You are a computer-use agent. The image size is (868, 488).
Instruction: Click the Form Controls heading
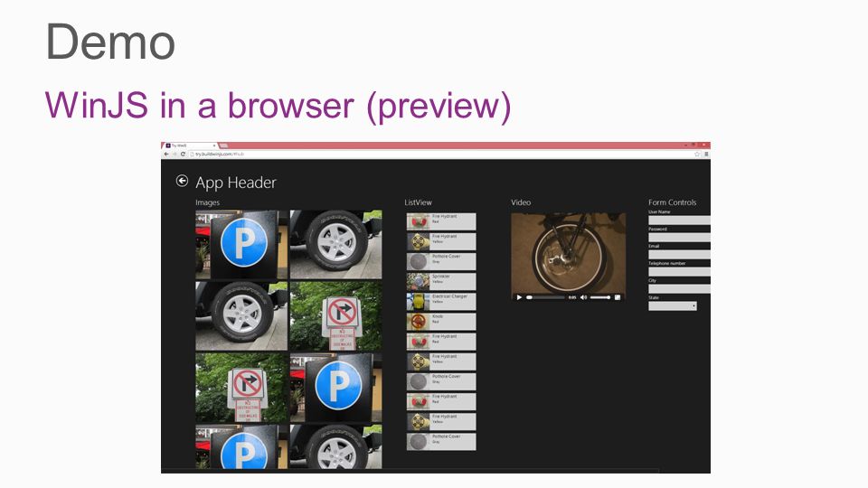pyautogui.click(x=672, y=202)
